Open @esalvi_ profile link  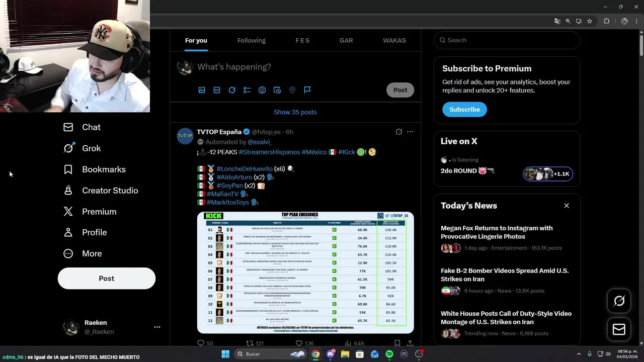pyautogui.click(x=260, y=142)
